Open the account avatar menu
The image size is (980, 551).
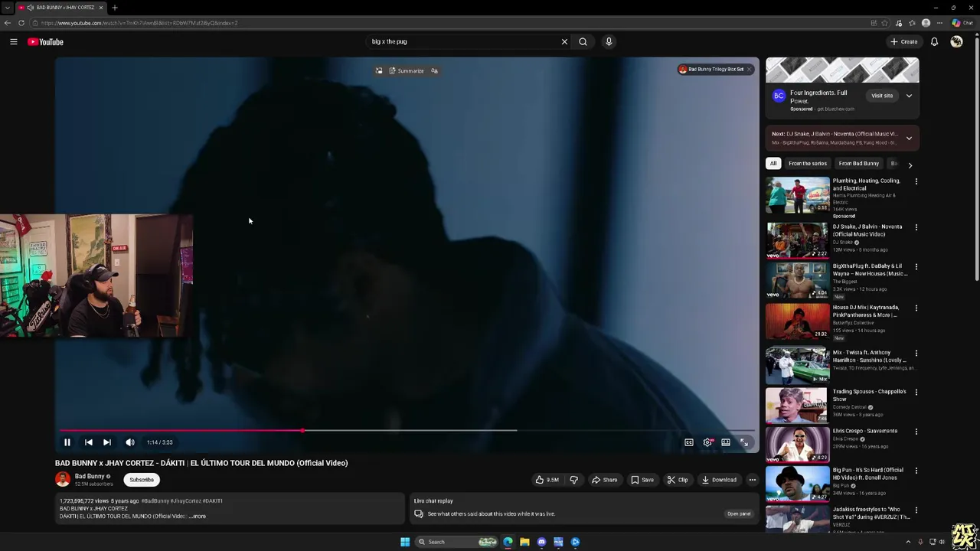tap(956, 41)
